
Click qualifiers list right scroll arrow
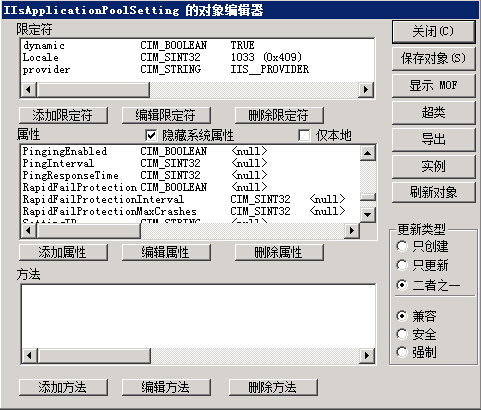(366, 89)
